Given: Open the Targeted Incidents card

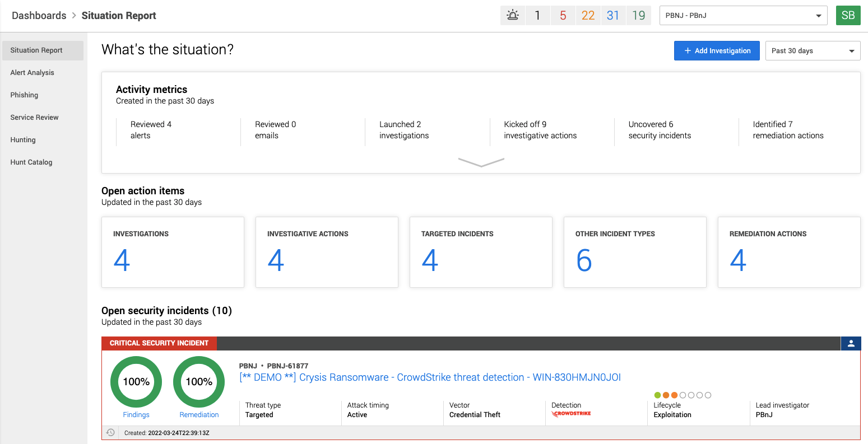Looking at the screenshot, I should click(x=481, y=252).
